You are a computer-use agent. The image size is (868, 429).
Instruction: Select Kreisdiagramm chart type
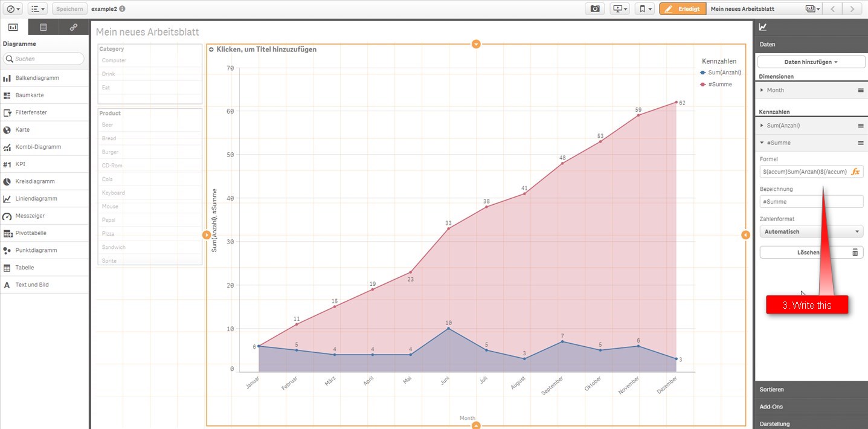(x=44, y=181)
